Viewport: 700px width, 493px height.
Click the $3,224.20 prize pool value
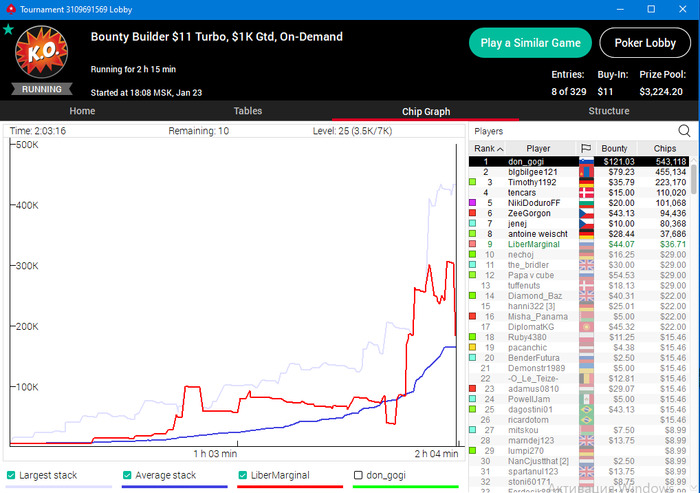click(x=661, y=92)
